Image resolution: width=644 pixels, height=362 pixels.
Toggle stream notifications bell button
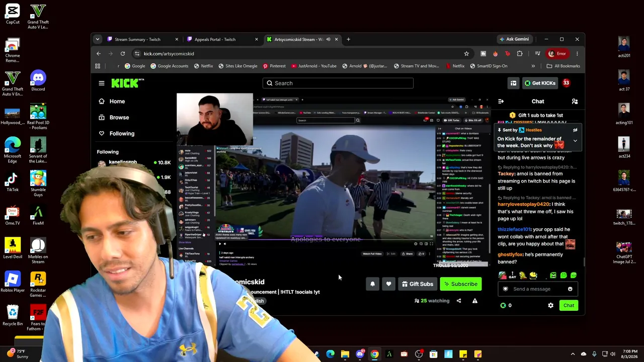pos(372,284)
